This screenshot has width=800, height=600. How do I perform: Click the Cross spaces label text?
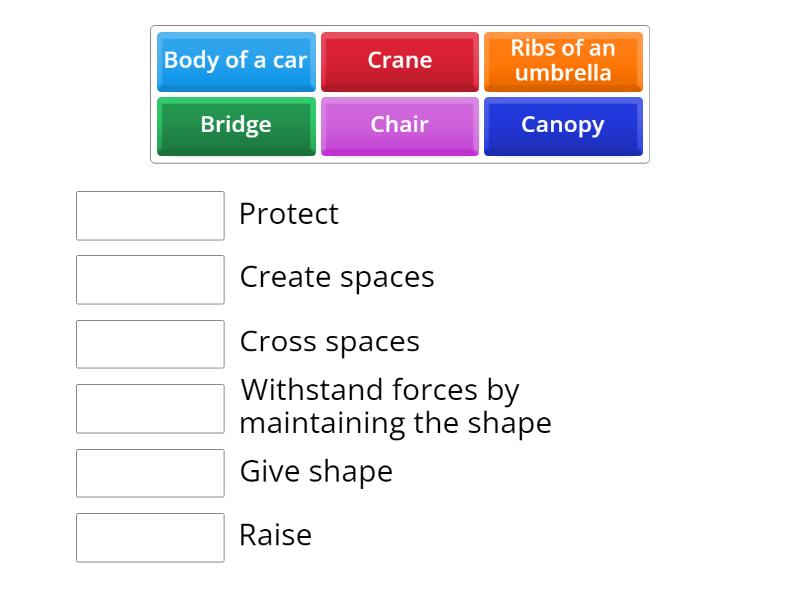coord(331,342)
